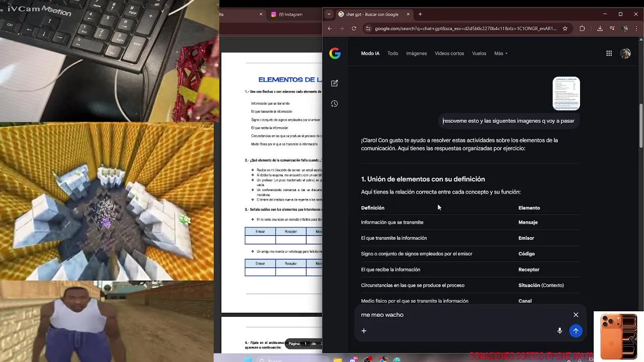Image resolution: width=644 pixels, height=362 pixels.
Task: Close the chat gpt search tab
Action: pyautogui.click(x=408, y=14)
